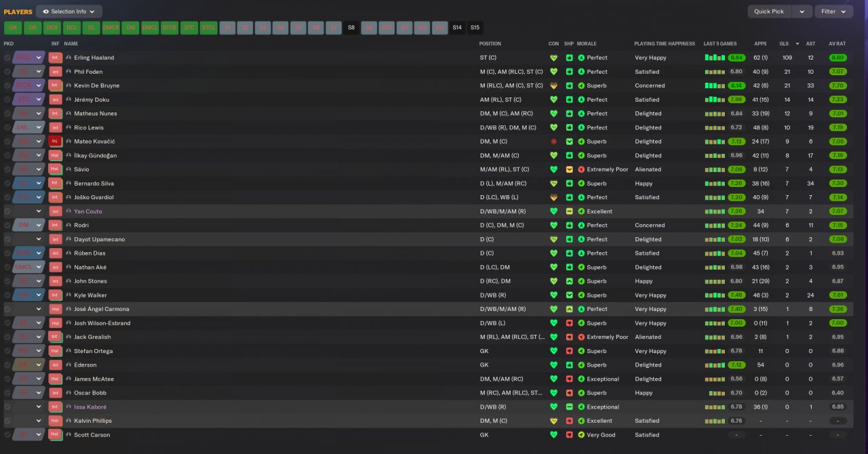Open Joško Gvardiol's position dropdown
The width and height of the screenshot is (868, 454).
click(x=29, y=197)
